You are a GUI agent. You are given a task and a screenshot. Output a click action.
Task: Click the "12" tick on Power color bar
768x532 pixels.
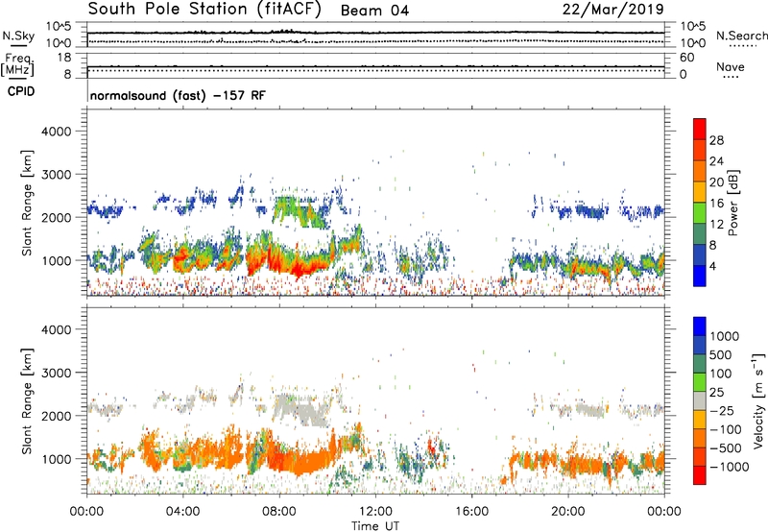(716, 225)
